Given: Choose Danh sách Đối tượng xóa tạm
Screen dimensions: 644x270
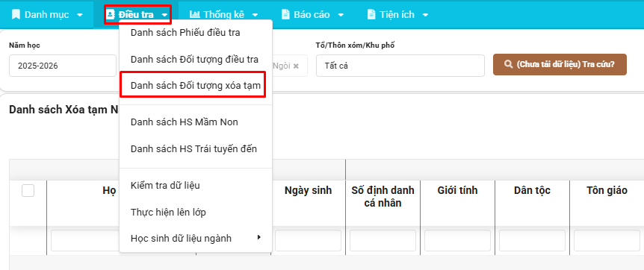Looking at the screenshot, I should (196, 85).
